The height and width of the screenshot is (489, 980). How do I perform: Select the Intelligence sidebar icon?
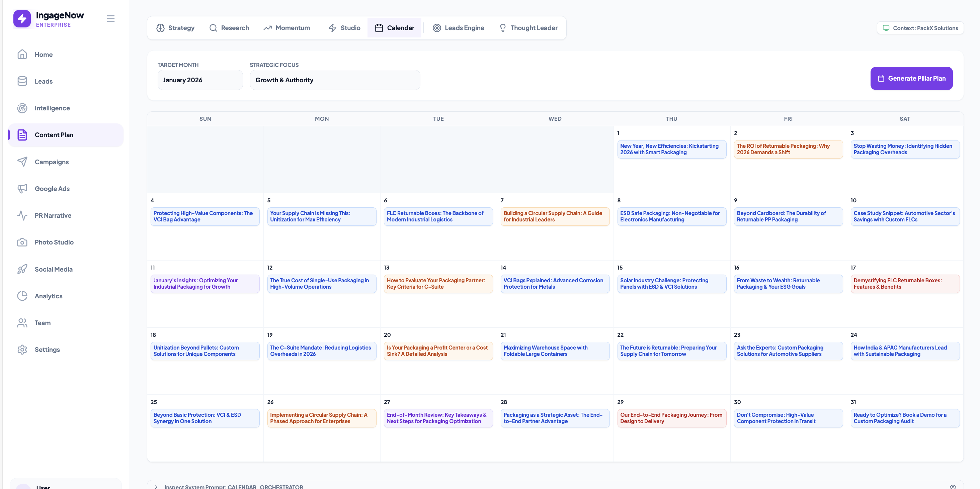[x=22, y=108]
